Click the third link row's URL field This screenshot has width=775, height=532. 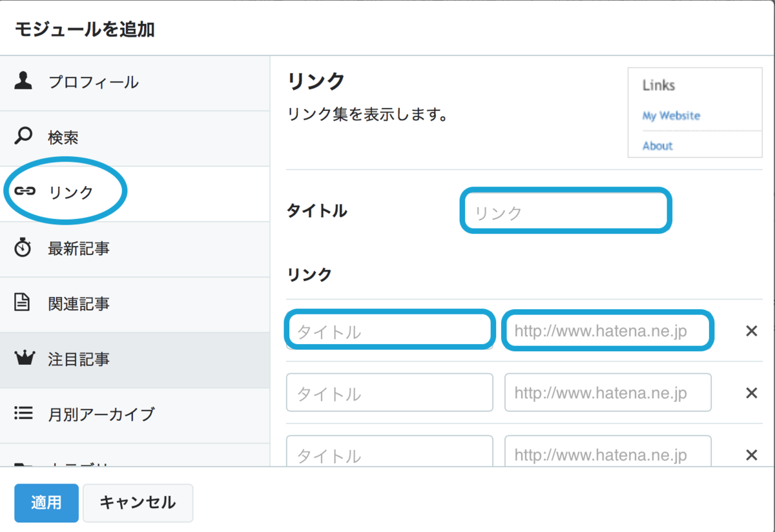click(x=608, y=451)
